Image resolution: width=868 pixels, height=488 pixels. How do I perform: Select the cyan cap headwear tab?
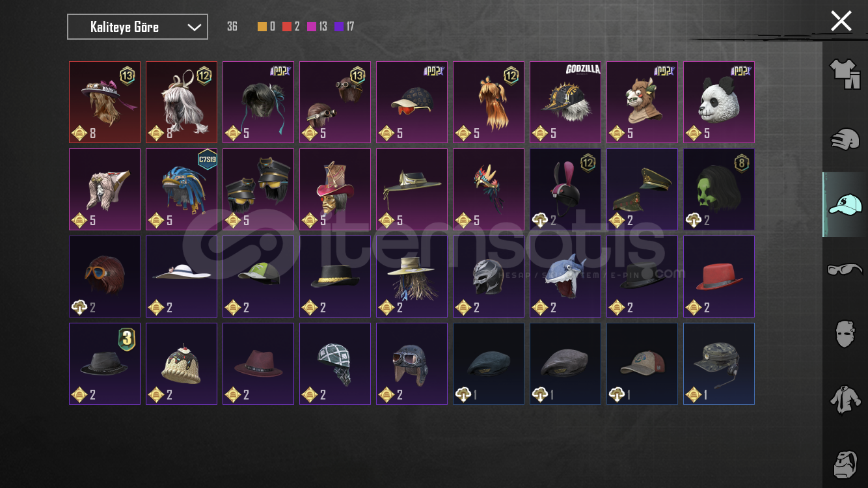point(845,204)
